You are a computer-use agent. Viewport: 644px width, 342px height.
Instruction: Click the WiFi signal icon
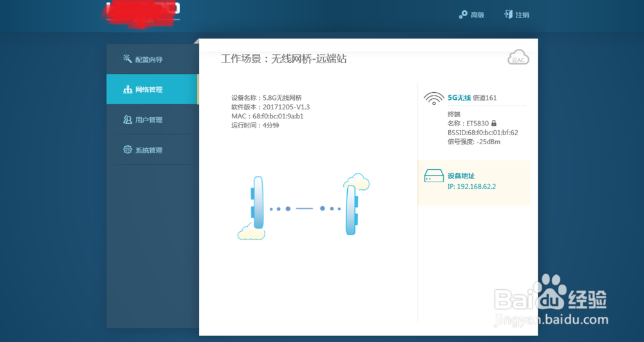coord(433,98)
